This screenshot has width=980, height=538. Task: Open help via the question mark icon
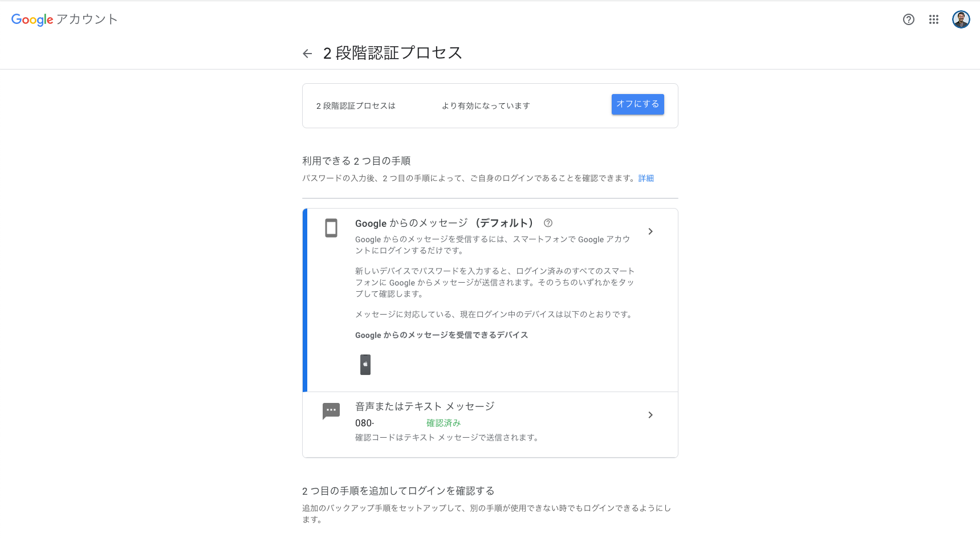click(x=908, y=19)
